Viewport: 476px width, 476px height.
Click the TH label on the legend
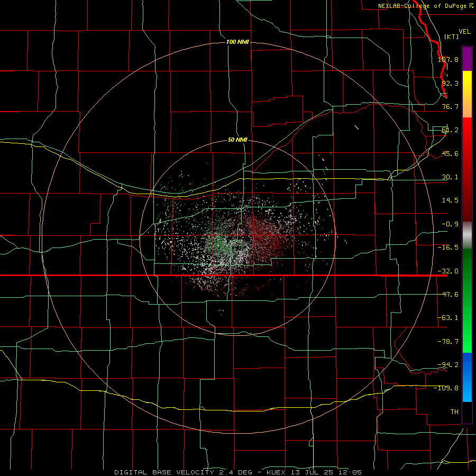click(454, 412)
